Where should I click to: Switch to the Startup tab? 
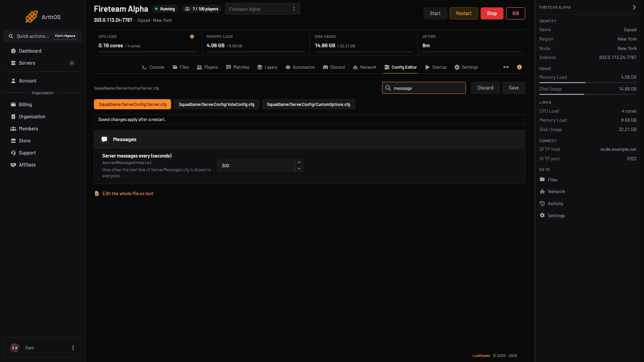click(436, 67)
